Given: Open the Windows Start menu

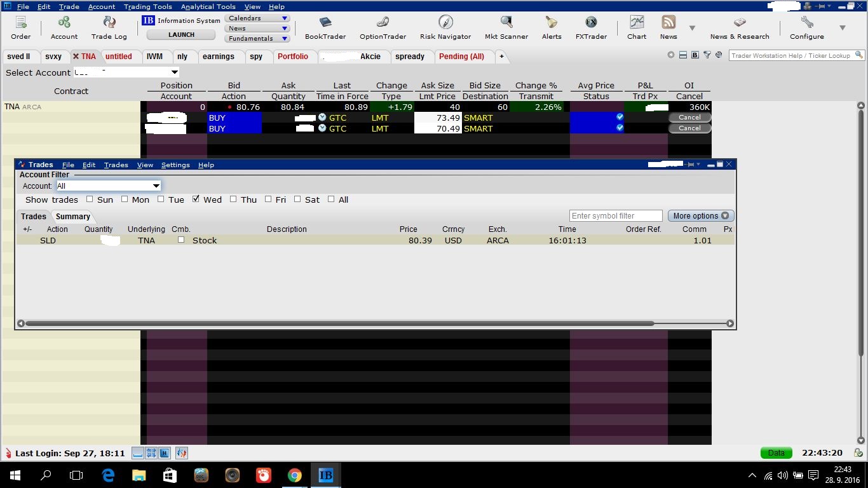Looking at the screenshot, I should pos(15,475).
